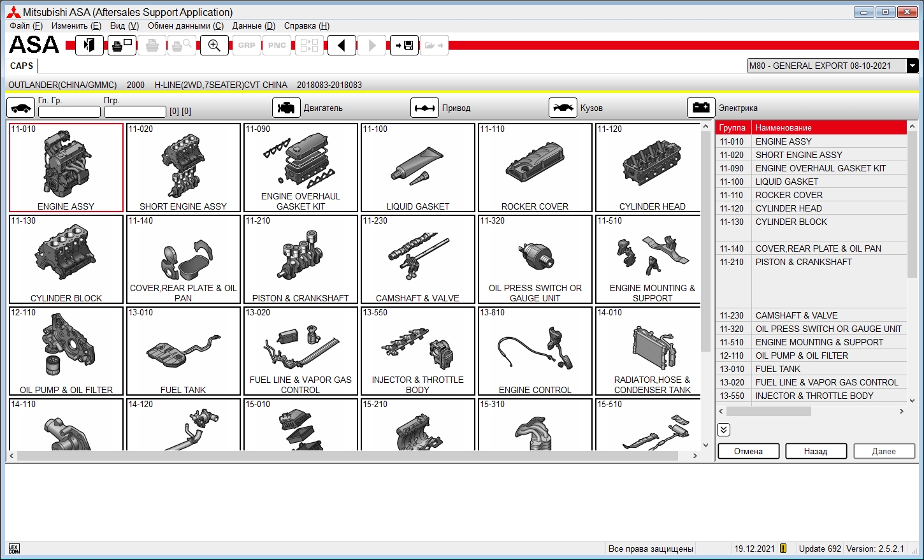Select the COVER, REAR PLATE & OIL PAN thumbnail
The height and width of the screenshot is (560, 924).
[x=184, y=259]
